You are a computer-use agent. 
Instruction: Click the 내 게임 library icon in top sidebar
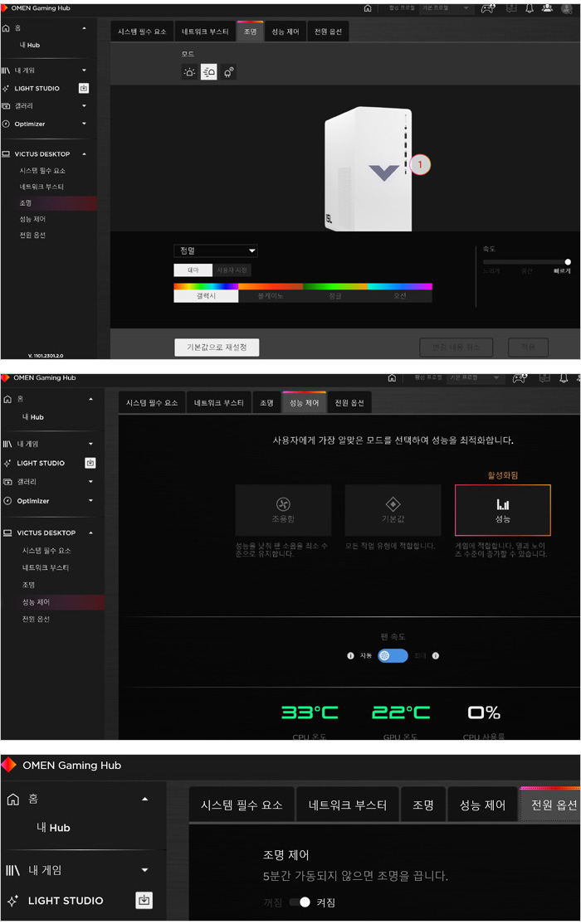[6, 71]
